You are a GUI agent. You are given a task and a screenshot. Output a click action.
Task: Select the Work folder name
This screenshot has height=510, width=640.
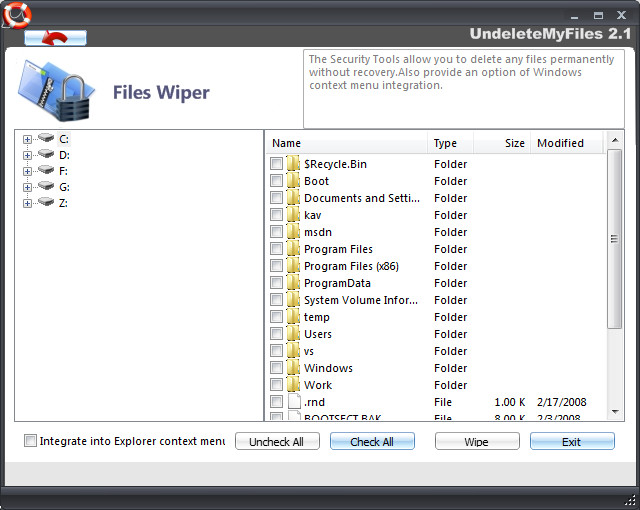pos(318,385)
